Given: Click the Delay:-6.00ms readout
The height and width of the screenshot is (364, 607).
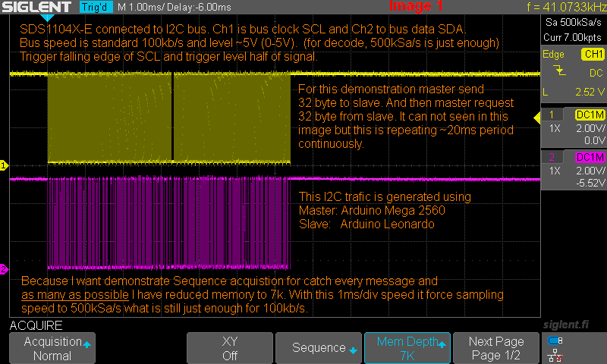Looking at the screenshot, I should pos(200,7).
